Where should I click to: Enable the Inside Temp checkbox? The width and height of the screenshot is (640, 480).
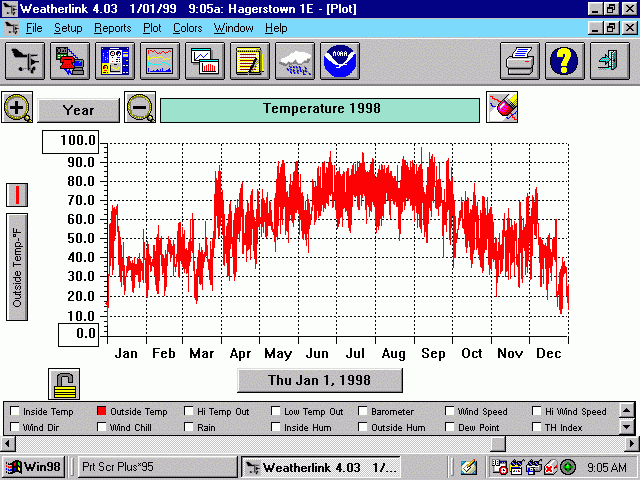coord(14,411)
